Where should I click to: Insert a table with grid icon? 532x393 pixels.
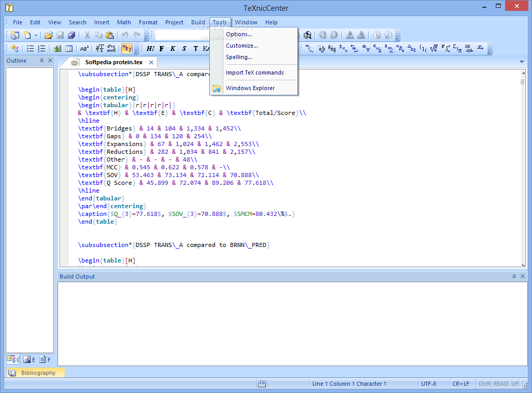point(69,49)
